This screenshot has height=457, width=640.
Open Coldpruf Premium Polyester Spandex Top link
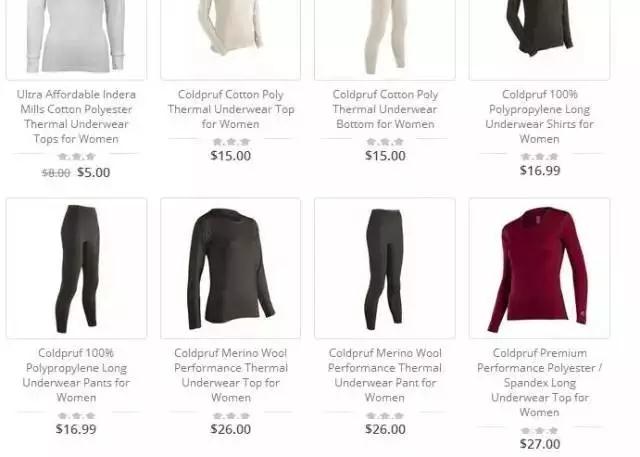click(539, 382)
